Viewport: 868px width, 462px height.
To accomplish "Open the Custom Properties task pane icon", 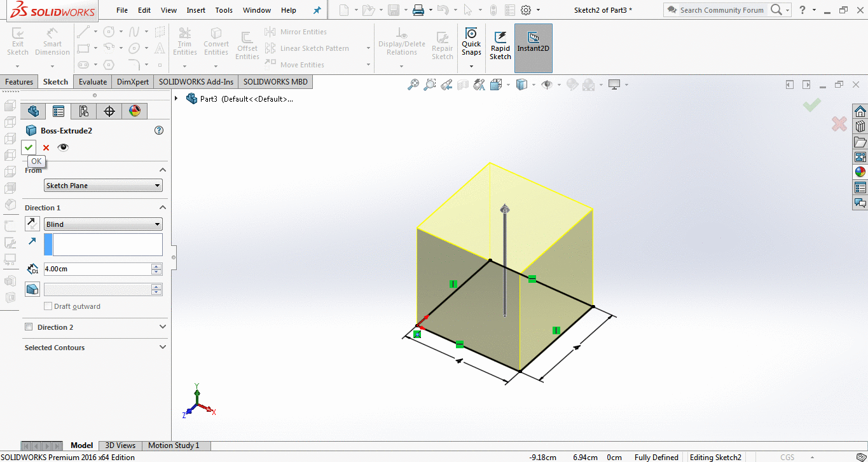I will (x=860, y=187).
